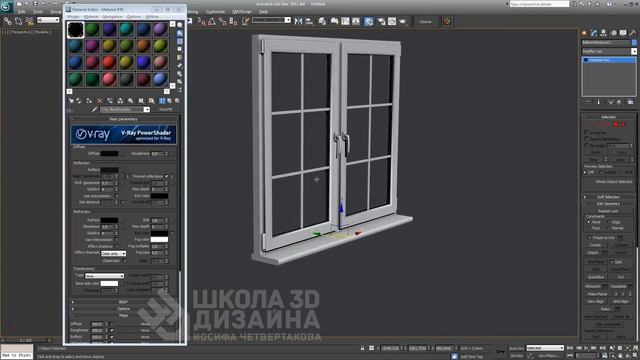640x360 pixels.
Task: Click the red X Reset Material icon
Action: (x=99, y=100)
